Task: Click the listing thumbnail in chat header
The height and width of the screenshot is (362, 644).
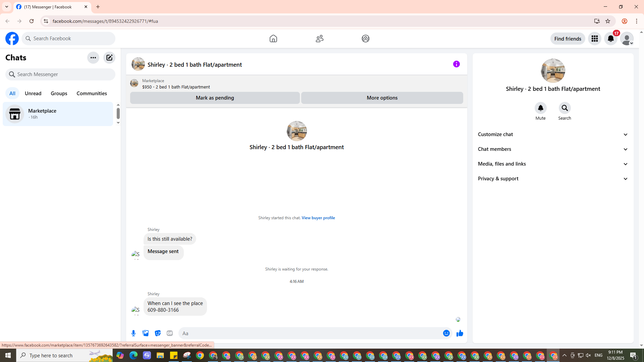Action: coord(138,64)
